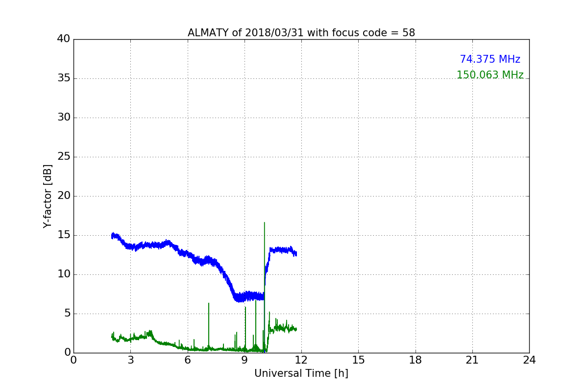Click the y-axis tick label "35"

point(64,78)
